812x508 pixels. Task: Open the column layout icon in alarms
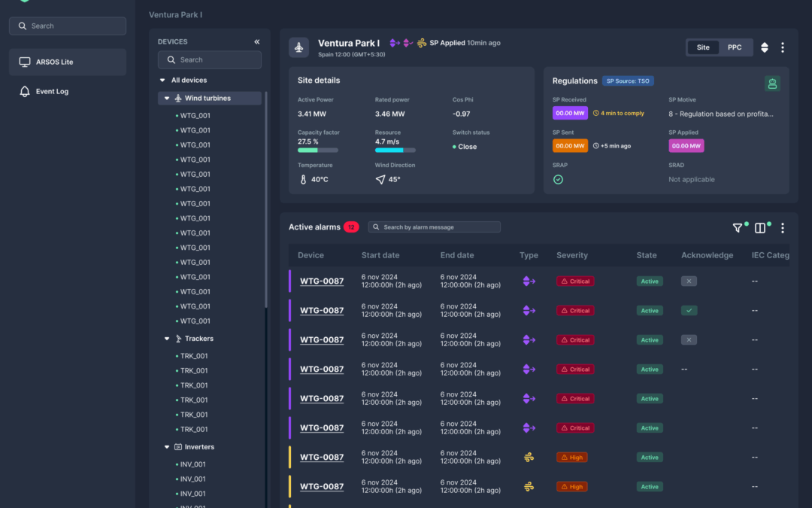760,228
